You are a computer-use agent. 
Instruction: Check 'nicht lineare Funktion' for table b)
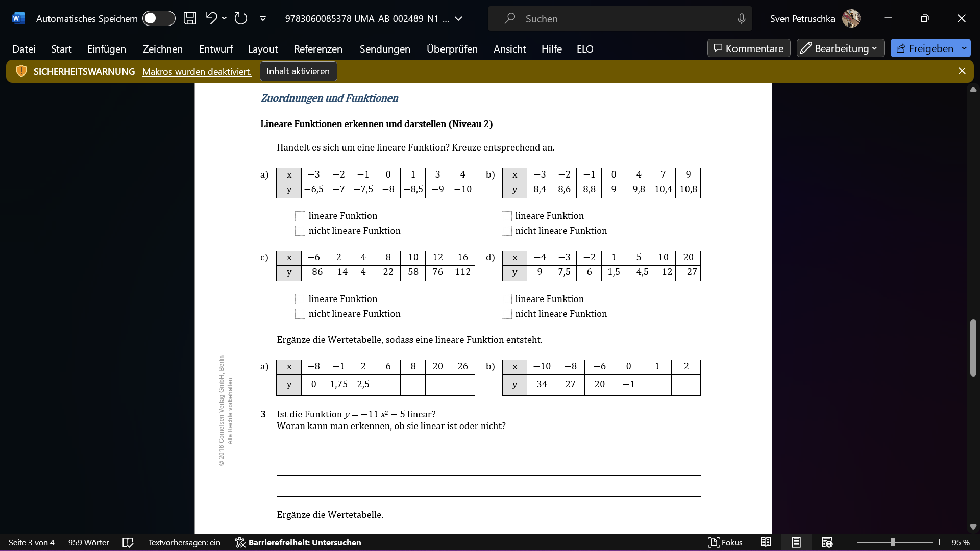[x=507, y=231]
